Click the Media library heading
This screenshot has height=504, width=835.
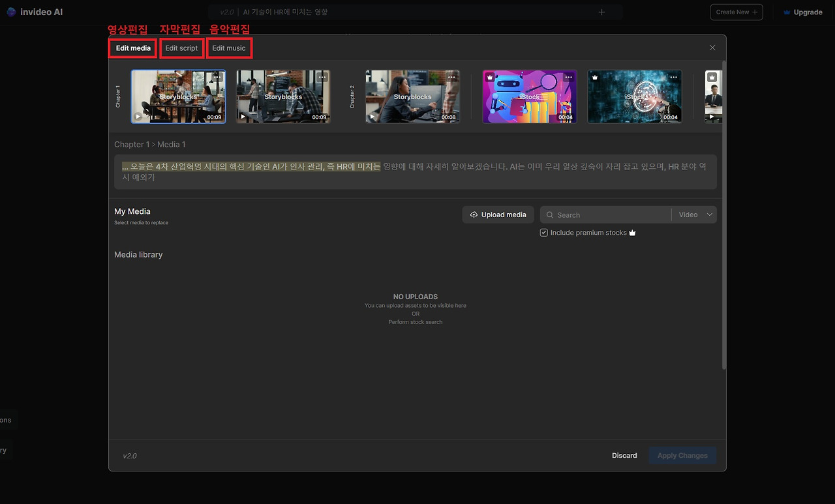[x=138, y=254]
